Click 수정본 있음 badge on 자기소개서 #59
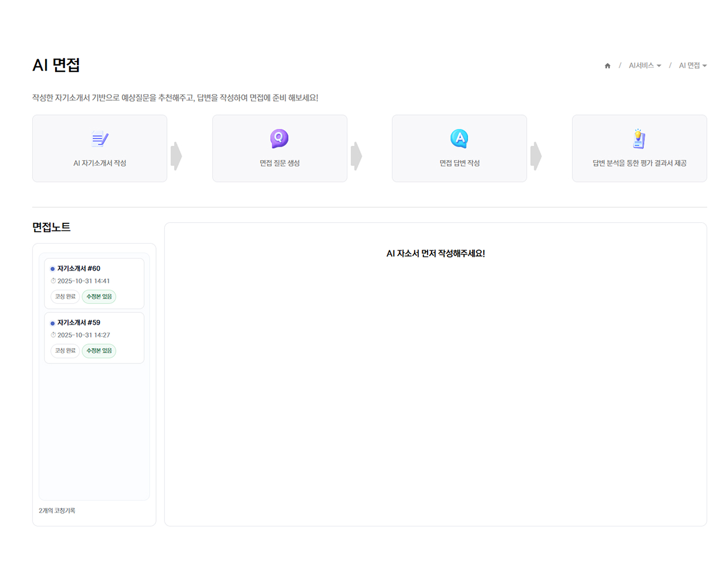726x588 pixels. [x=99, y=351]
